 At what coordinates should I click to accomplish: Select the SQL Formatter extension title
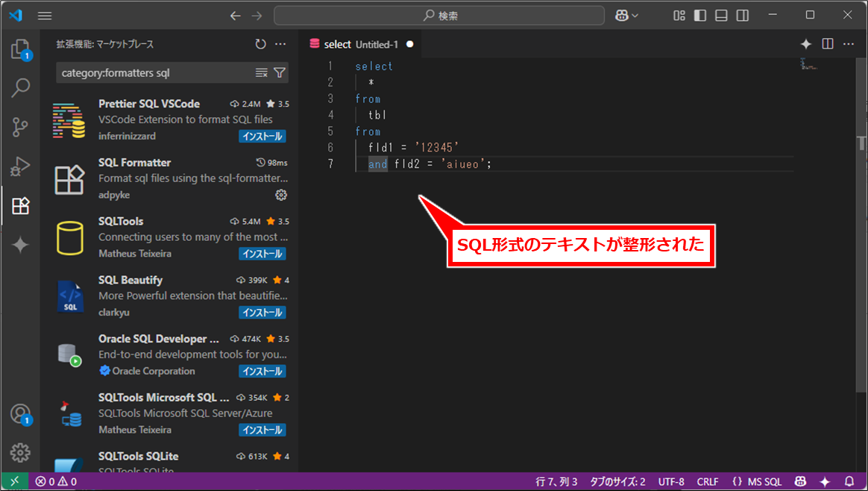(x=134, y=163)
